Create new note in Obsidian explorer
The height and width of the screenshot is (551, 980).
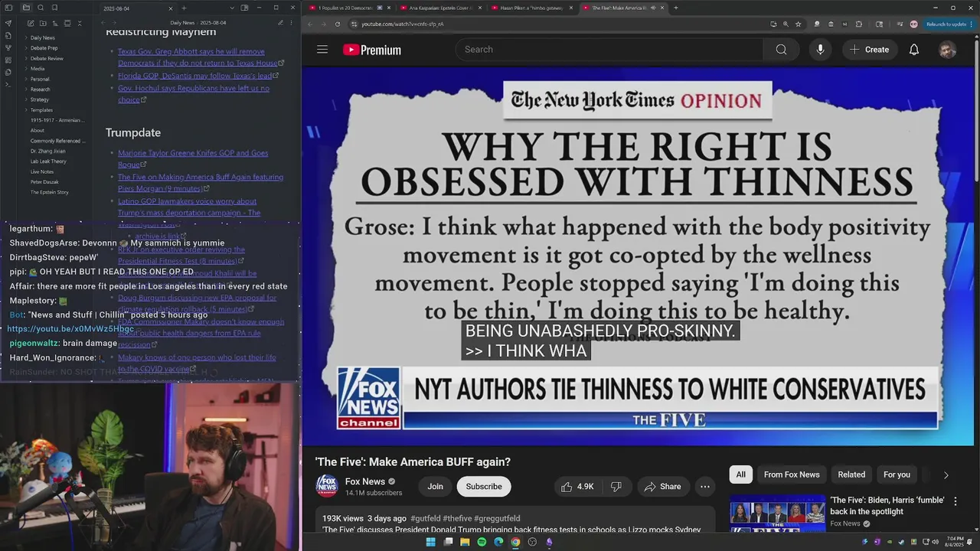point(30,23)
